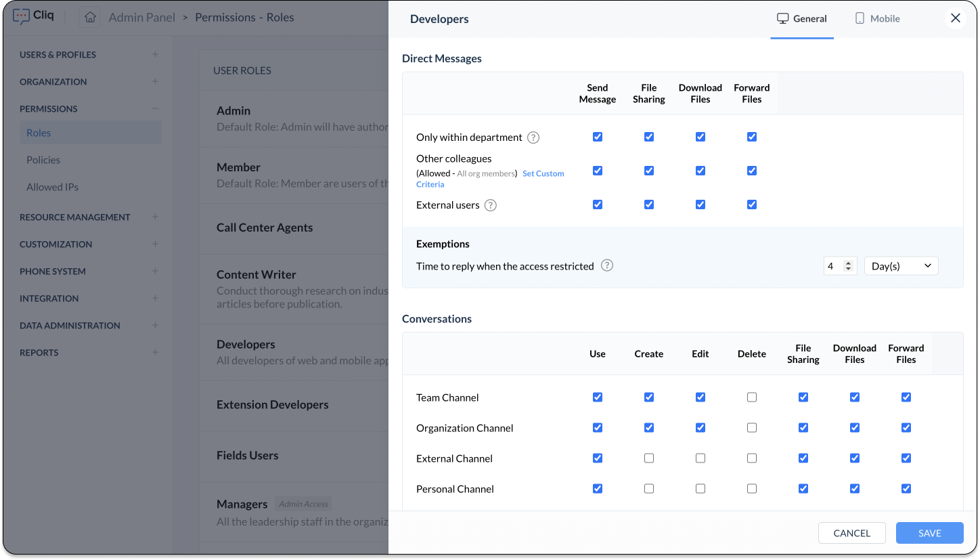Screen dimensions: 980x560
Task: Expand the Reports section
Action: click(x=155, y=352)
